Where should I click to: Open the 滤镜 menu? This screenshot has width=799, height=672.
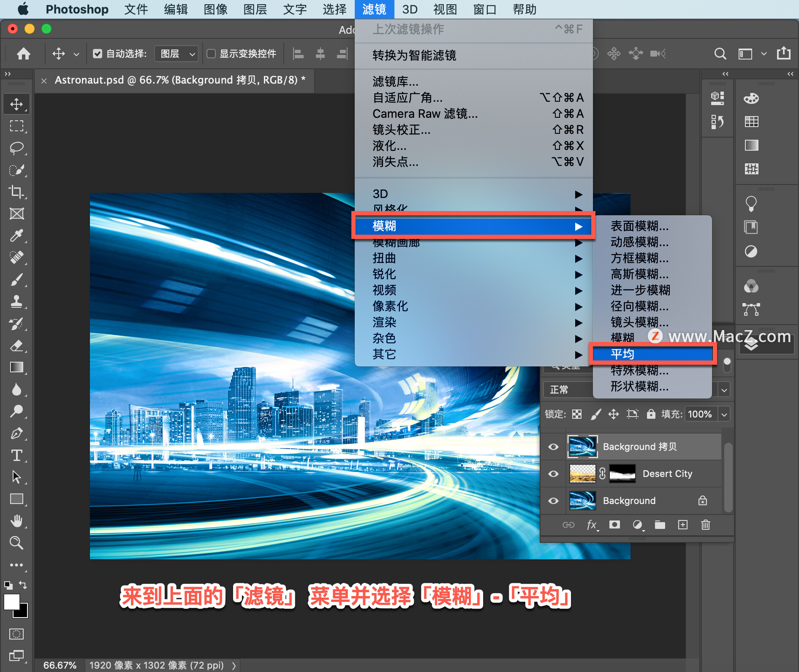tap(374, 9)
